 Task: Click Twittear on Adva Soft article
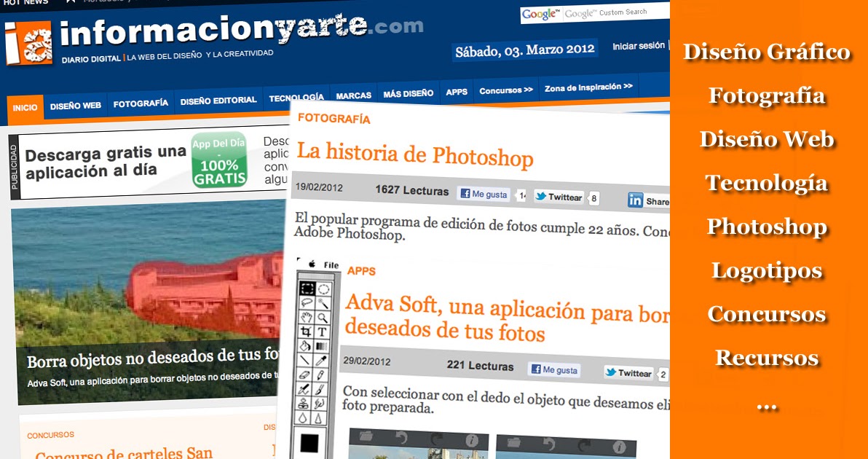click(628, 372)
